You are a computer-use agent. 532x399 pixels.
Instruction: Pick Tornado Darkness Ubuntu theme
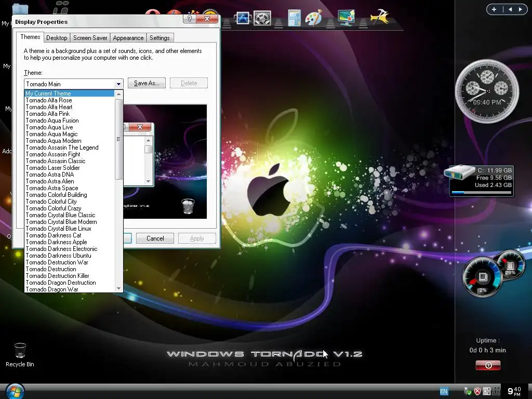(70, 256)
